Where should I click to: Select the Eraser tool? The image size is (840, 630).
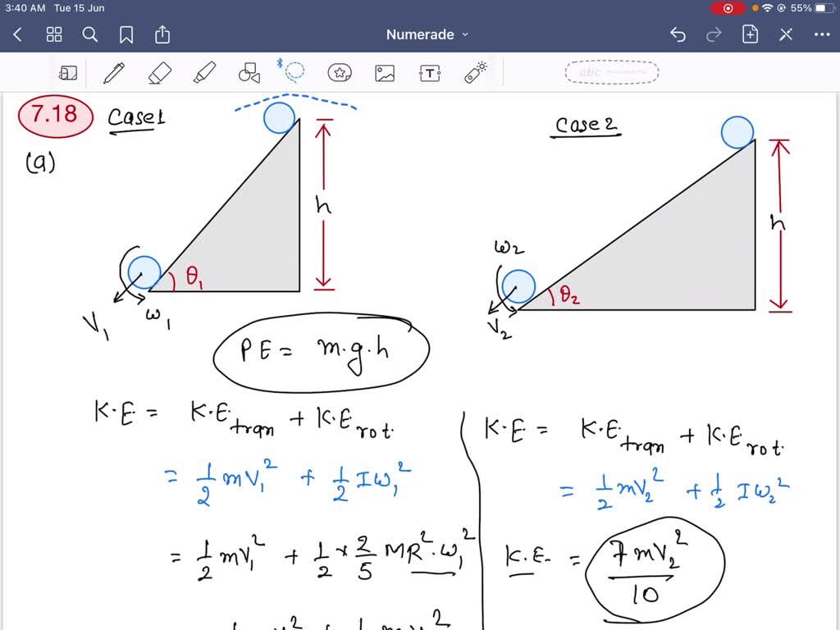coord(159,72)
